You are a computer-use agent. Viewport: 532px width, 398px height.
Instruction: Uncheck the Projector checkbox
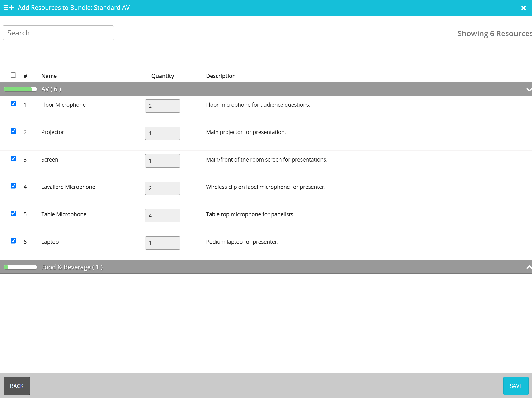(x=14, y=131)
